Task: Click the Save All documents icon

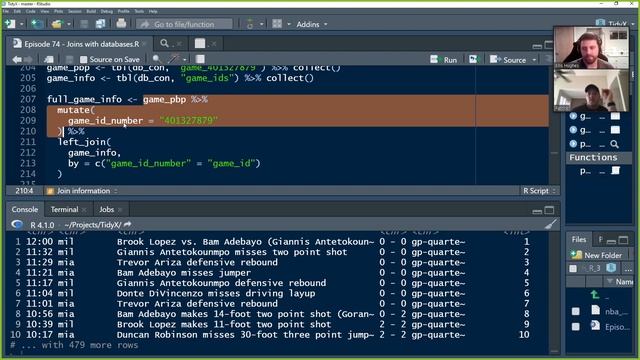Action: pyautogui.click(x=100, y=24)
